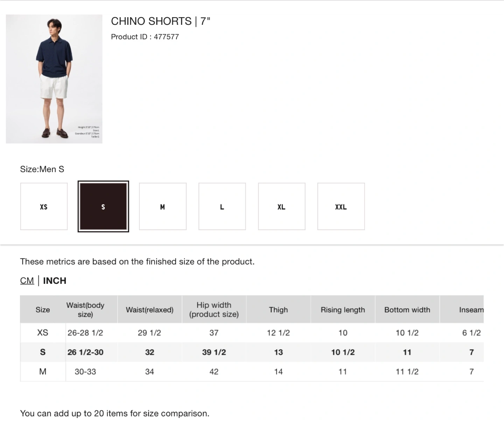This screenshot has height=422, width=504.
Task: Click the Hip width column header
Action: tap(214, 309)
